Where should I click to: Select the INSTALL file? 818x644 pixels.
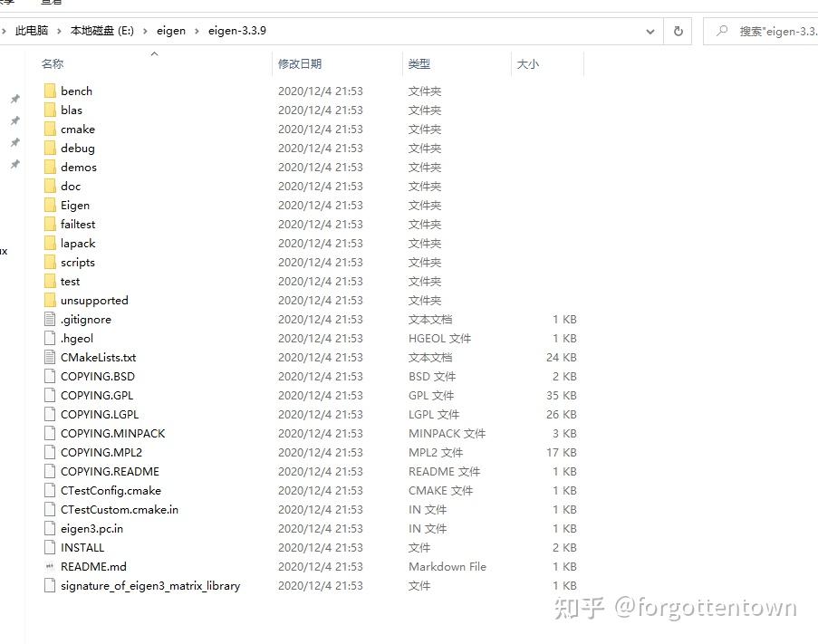coord(82,547)
